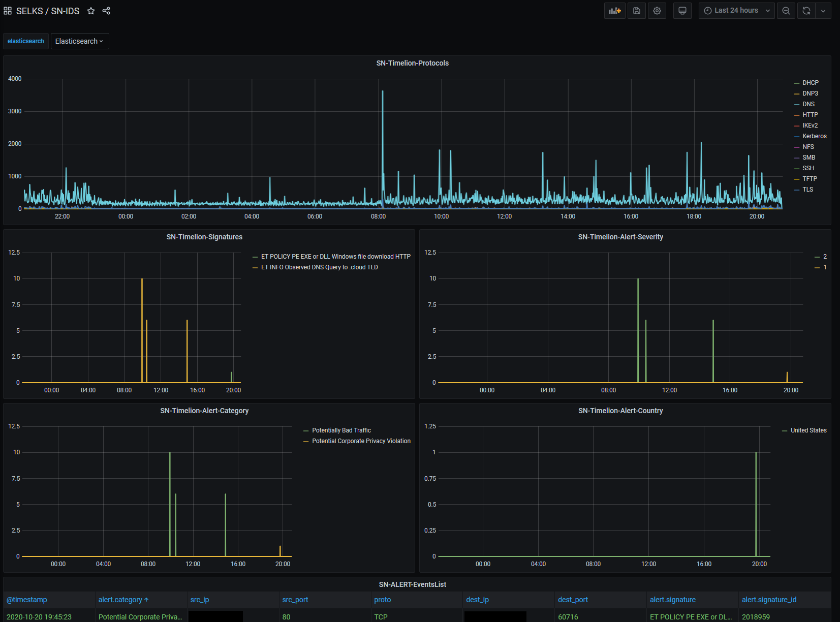
Task: Click the Add panel icon
Action: pos(615,11)
